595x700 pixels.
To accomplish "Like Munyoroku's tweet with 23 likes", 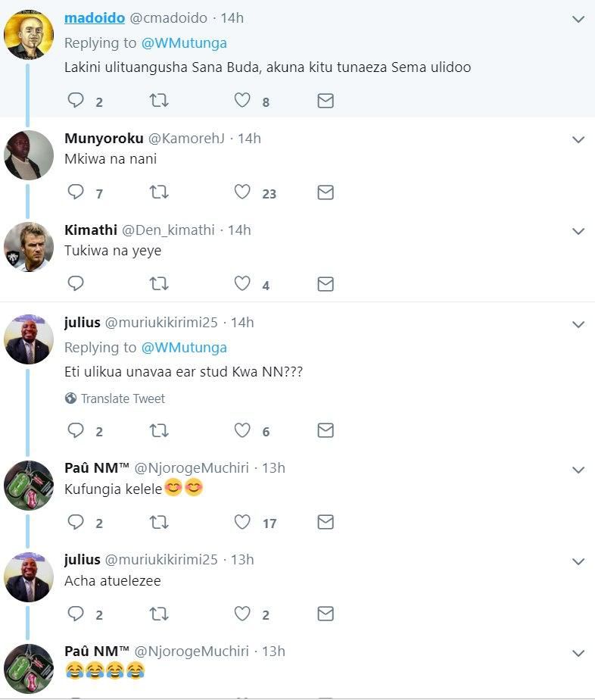I will point(242,192).
